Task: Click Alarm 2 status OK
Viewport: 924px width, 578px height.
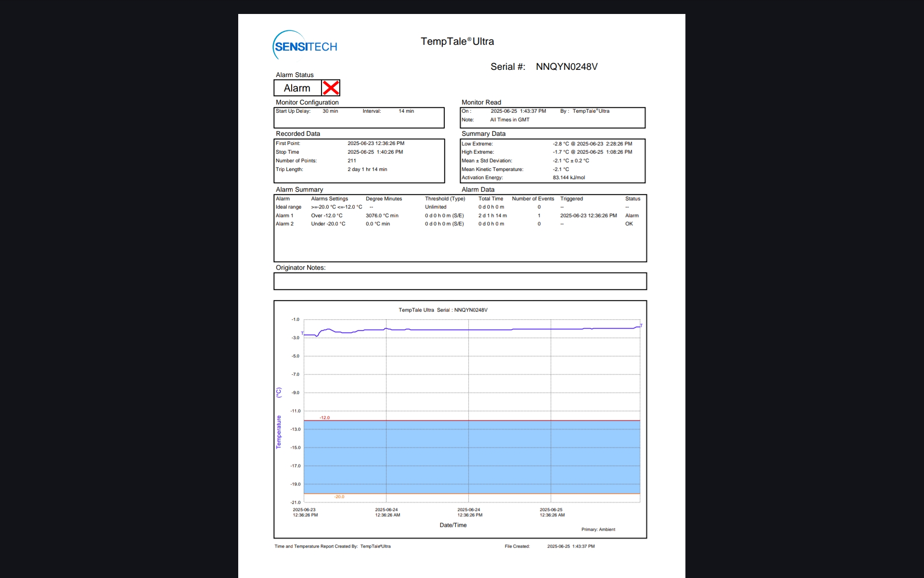Action: coord(629,224)
